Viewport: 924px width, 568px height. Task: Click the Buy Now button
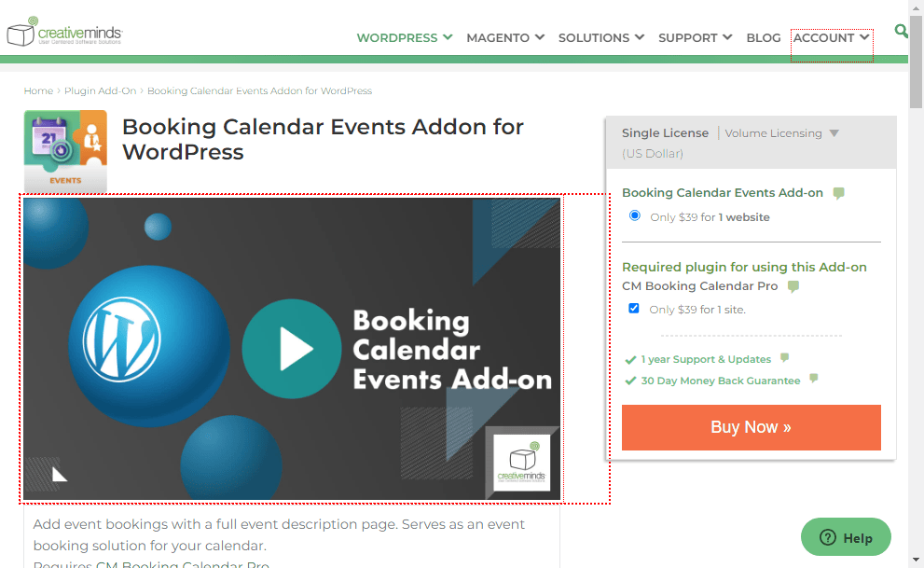click(x=752, y=427)
